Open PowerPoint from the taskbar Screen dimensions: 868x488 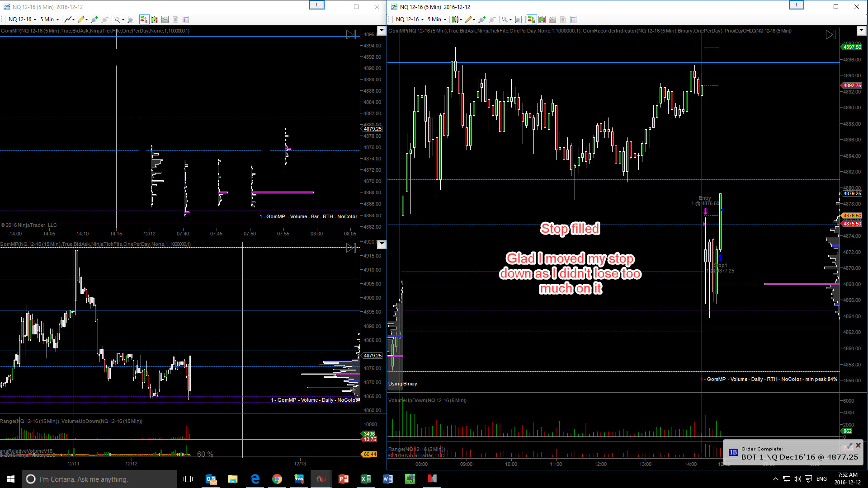pyautogui.click(x=344, y=479)
